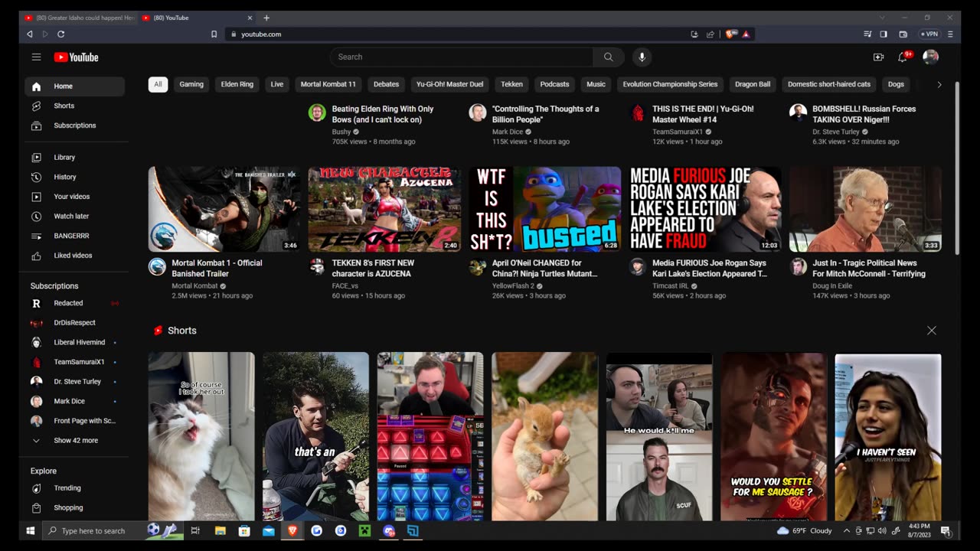
Task: Open Windows notification center icon
Action: pyautogui.click(x=945, y=530)
